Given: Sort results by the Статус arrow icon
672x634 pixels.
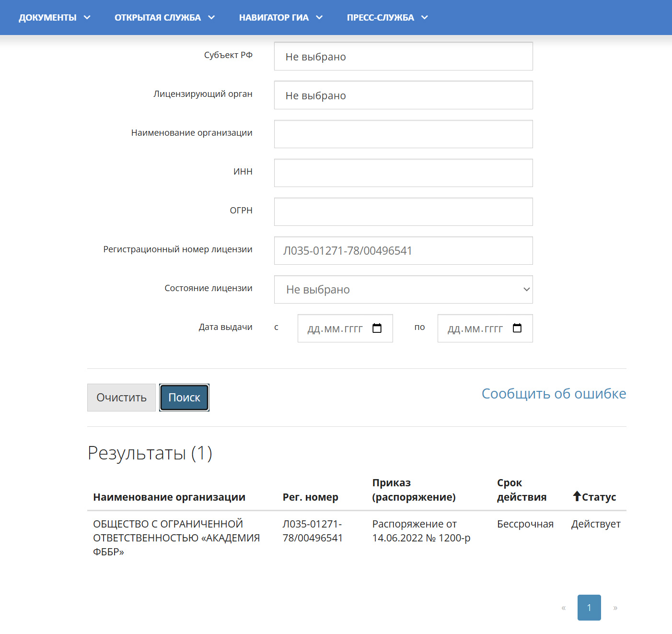Looking at the screenshot, I should 577,496.
